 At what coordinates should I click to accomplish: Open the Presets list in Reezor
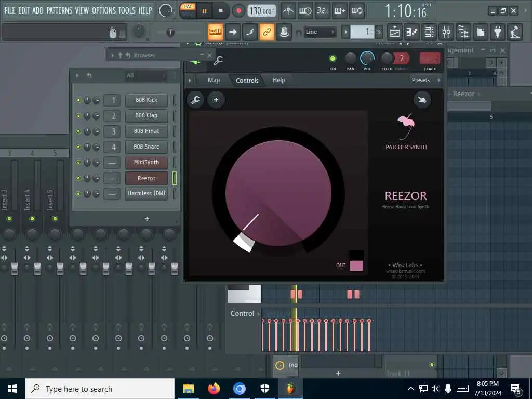coord(421,81)
